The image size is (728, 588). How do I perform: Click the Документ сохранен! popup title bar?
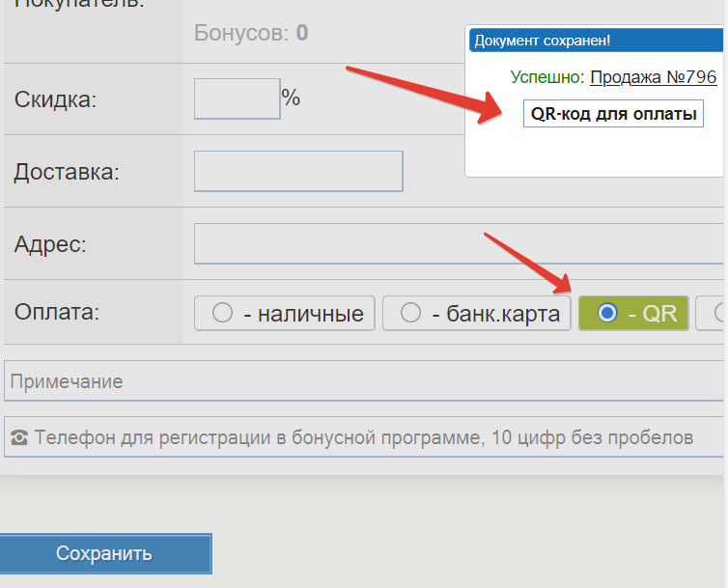[x=596, y=41]
